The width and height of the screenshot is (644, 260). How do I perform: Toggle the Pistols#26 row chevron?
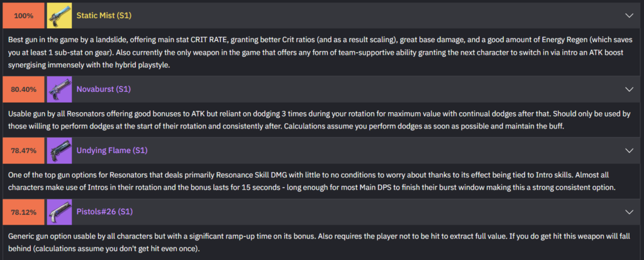tap(629, 212)
